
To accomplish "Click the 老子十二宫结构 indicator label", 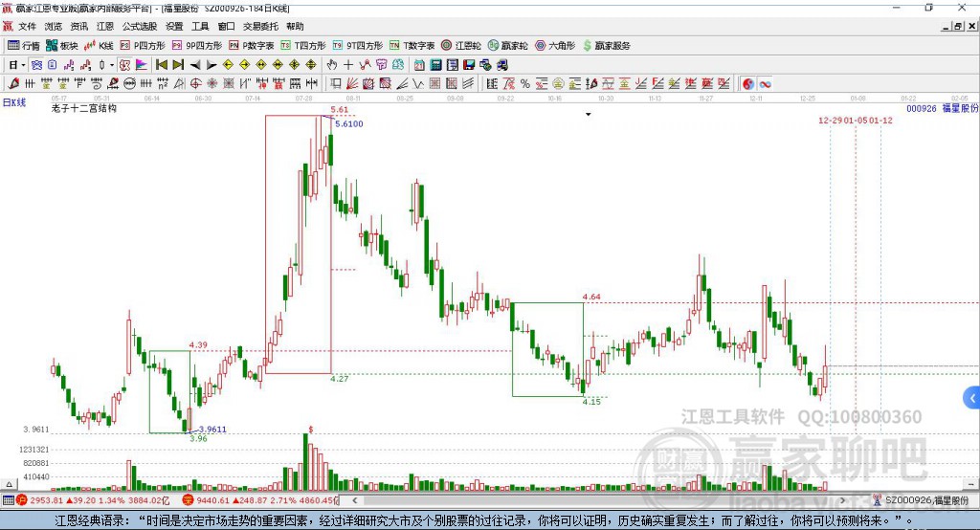I will click(x=84, y=108).
